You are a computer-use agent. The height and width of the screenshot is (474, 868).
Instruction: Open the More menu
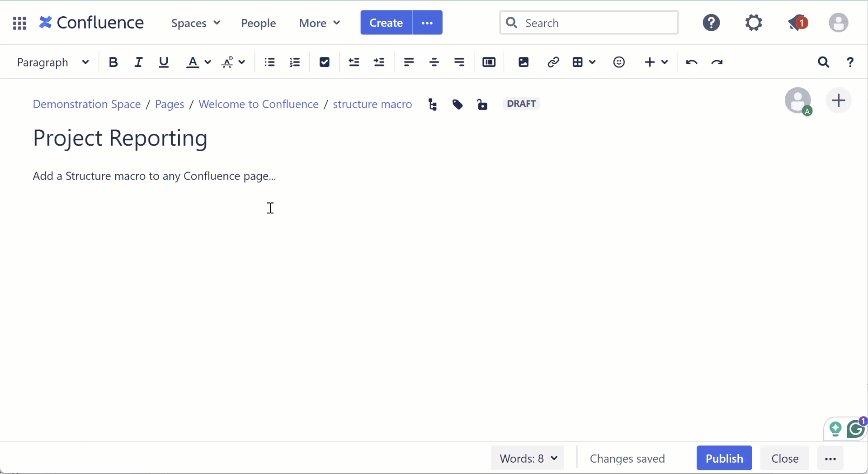click(319, 23)
